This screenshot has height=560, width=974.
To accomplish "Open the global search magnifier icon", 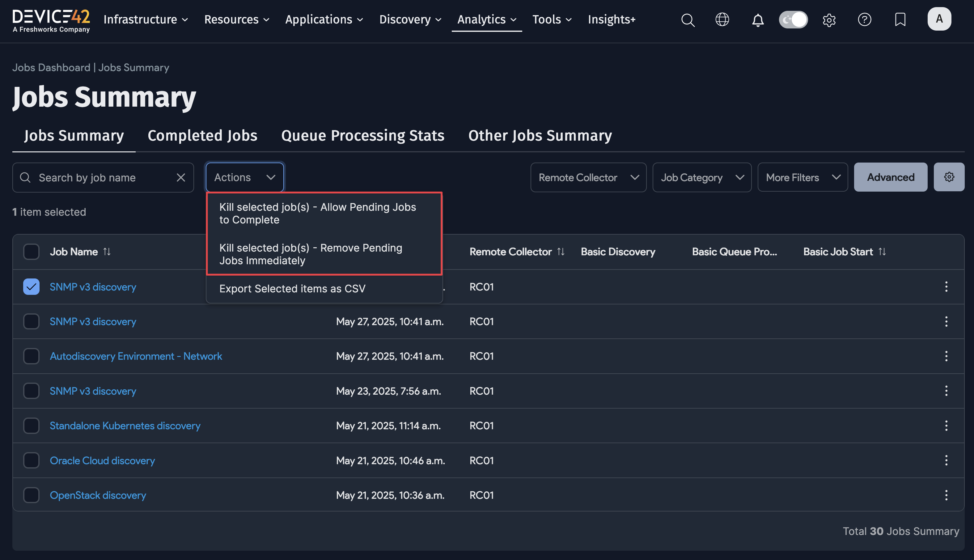I will [688, 19].
